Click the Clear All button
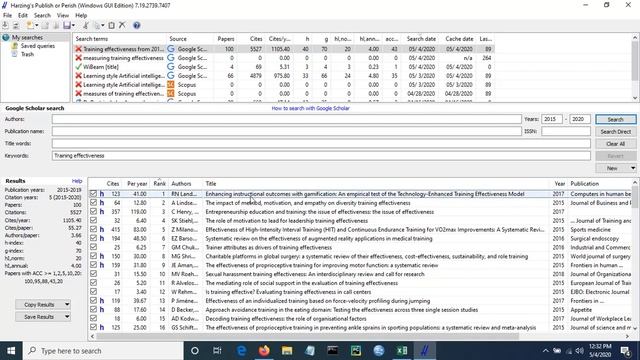The image size is (640, 360). click(616, 144)
